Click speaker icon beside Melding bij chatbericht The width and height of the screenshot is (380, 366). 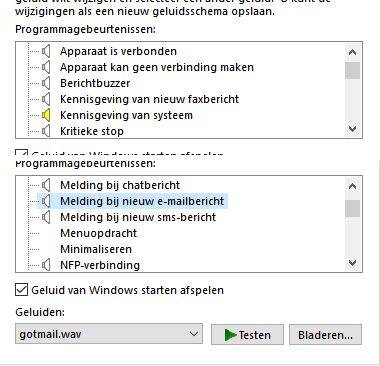[x=46, y=185]
